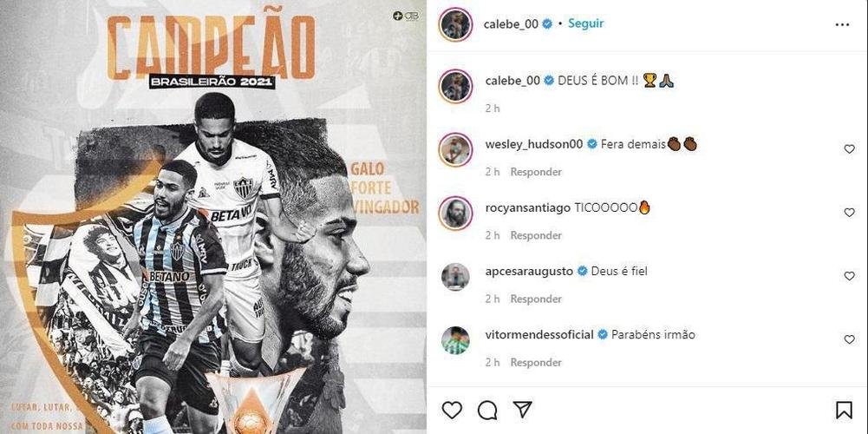Save the post with the bookmark icon
This screenshot has height=434, width=868.
[844, 411]
